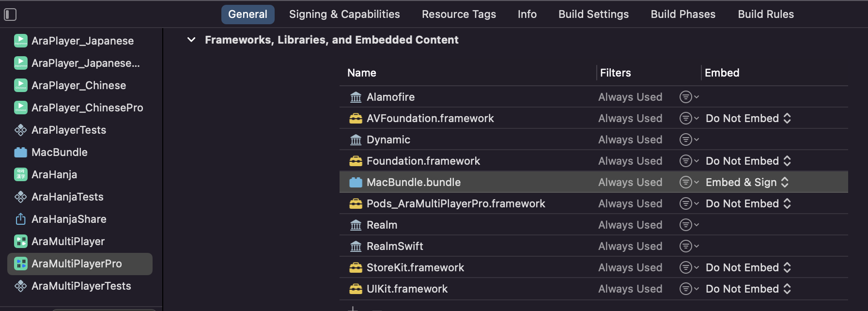Image resolution: width=868 pixels, height=311 pixels.
Task: Click the StoreKit.framework toolbox icon
Action: click(356, 268)
